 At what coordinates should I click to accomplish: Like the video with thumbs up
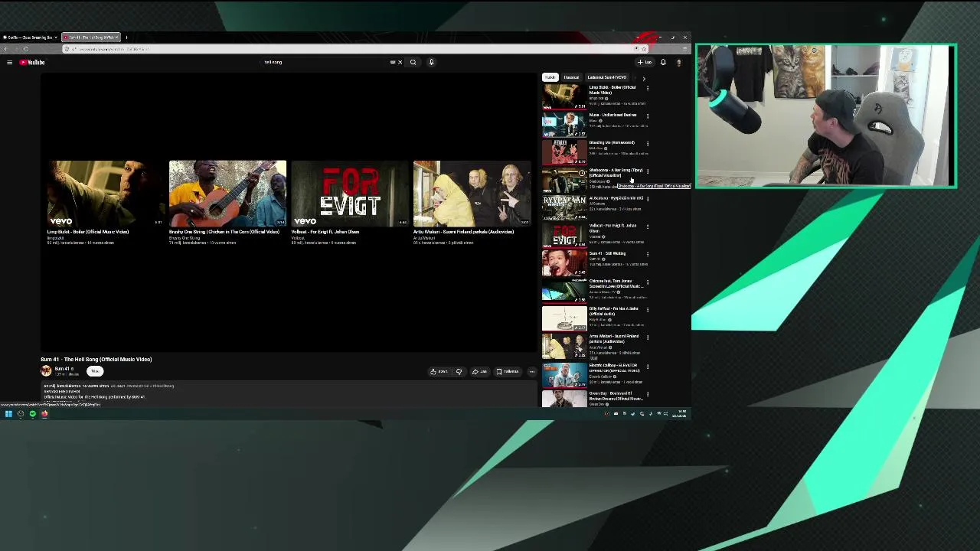click(x=439, y=372)
